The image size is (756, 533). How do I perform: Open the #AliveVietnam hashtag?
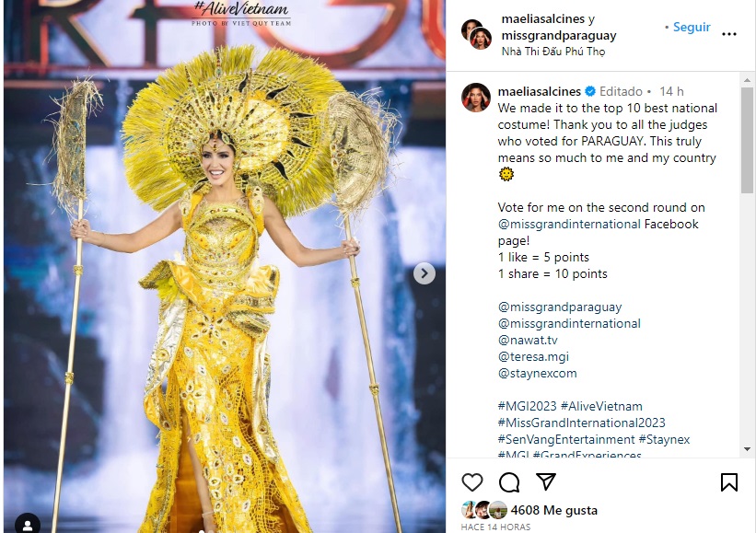pyautogui.click(x=601, y=406)
